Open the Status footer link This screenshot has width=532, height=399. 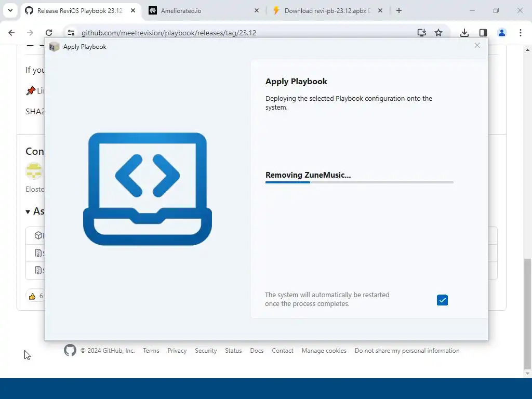point(233,351)
